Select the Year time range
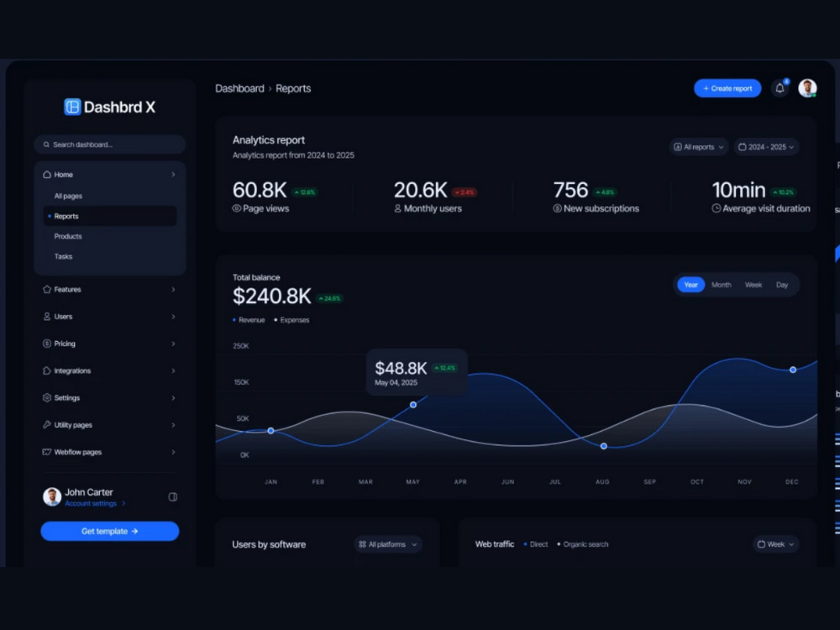This screenshot has width=840, height=630. coord(691,285)
